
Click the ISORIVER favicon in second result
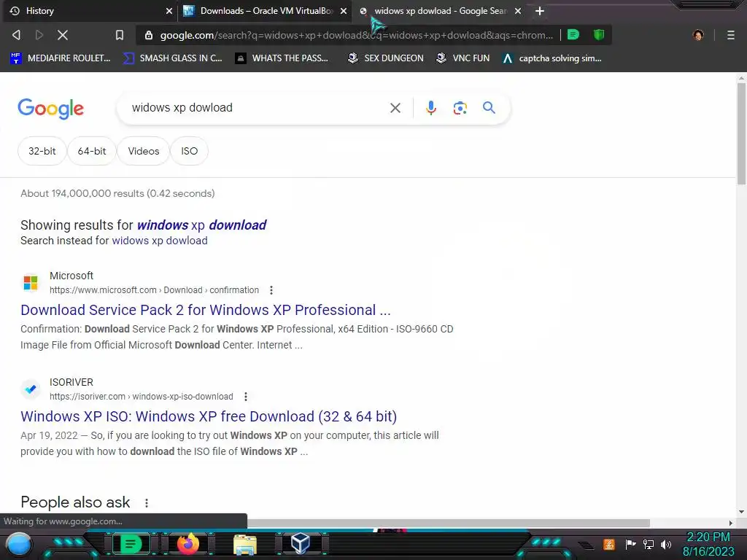point(31,389)
